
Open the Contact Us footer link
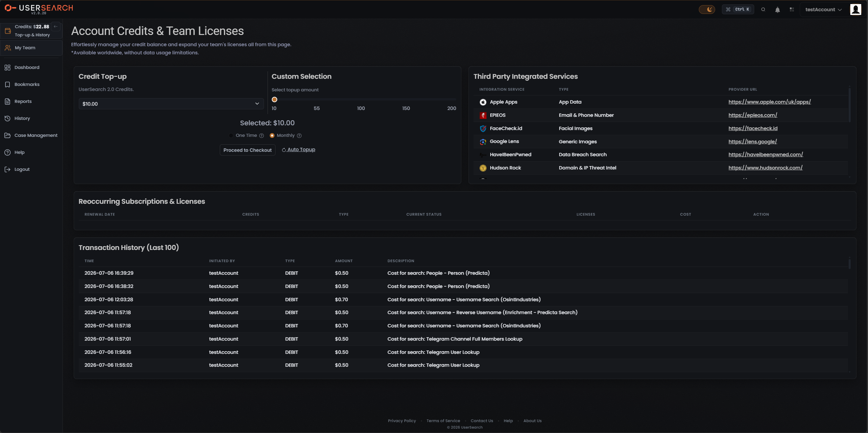481,421
